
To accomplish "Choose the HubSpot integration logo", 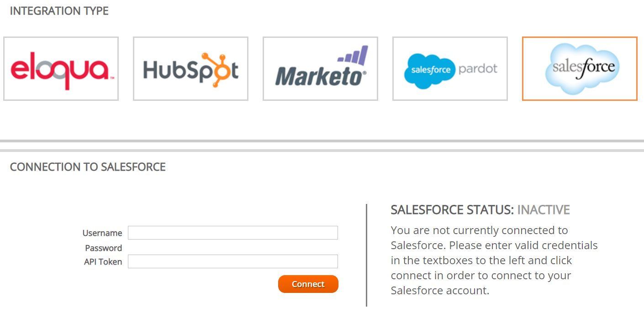I will (x=190, y=68).
